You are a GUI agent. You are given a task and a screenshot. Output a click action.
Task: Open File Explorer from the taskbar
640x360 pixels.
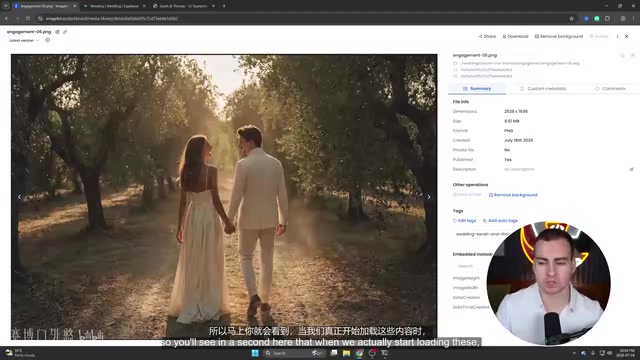pyautogui.click(x=346, y=353)
